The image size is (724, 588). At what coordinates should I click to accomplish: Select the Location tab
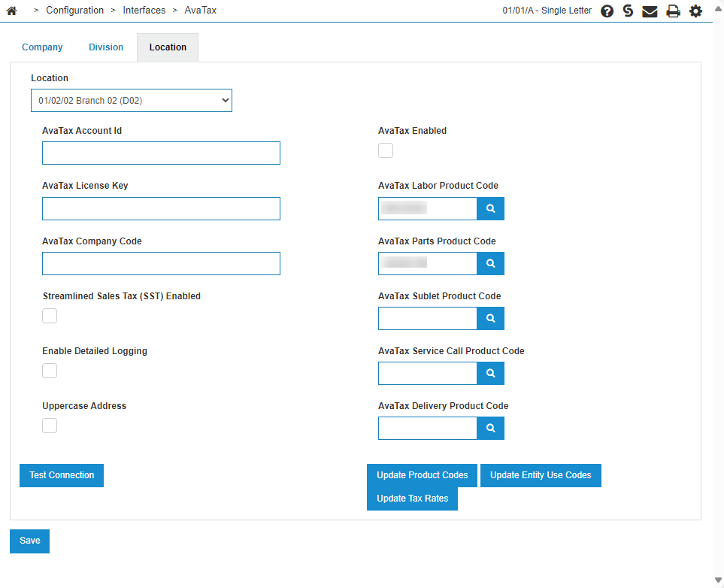[168, 47]
